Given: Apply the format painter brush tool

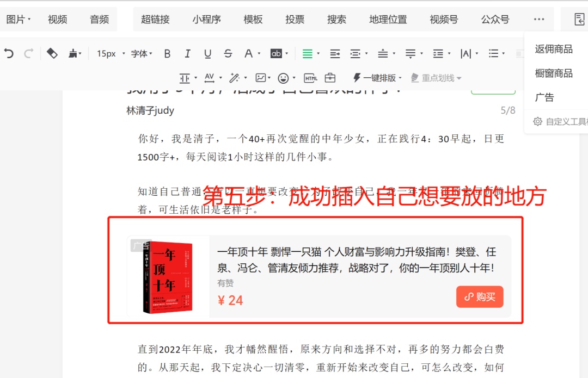Looking at the screenshot, I should (73, 53).
